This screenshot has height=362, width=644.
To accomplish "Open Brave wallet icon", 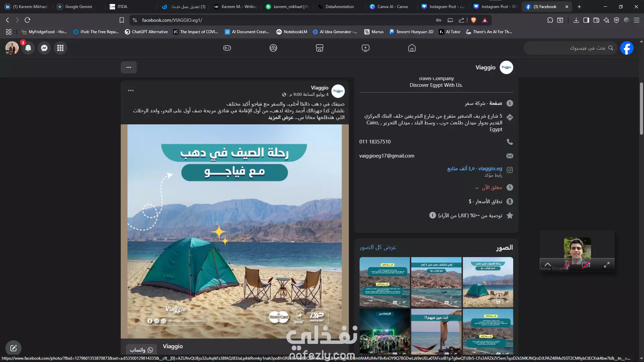I will tap(596, 20).
